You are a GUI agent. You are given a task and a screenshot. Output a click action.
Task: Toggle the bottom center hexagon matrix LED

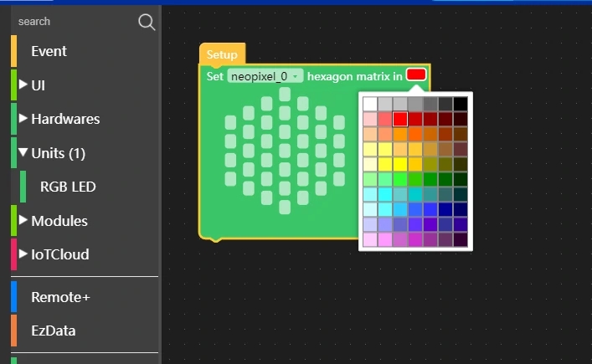[x=285, y=208]
